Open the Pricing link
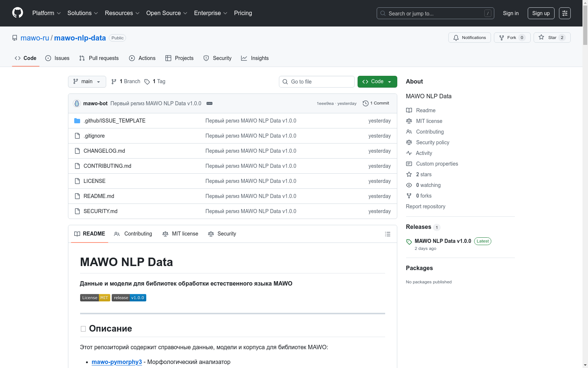This screenshot has width=588, height=368. pos(243,13)
